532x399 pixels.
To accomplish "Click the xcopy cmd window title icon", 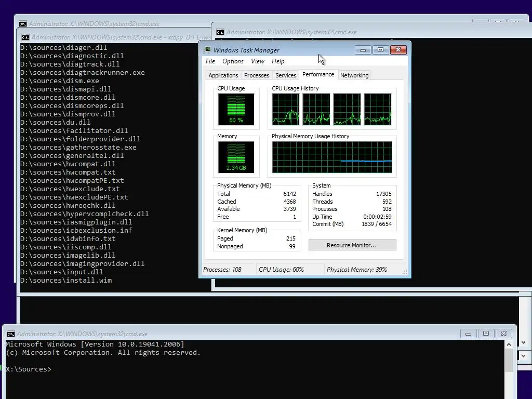I will 25,37.
